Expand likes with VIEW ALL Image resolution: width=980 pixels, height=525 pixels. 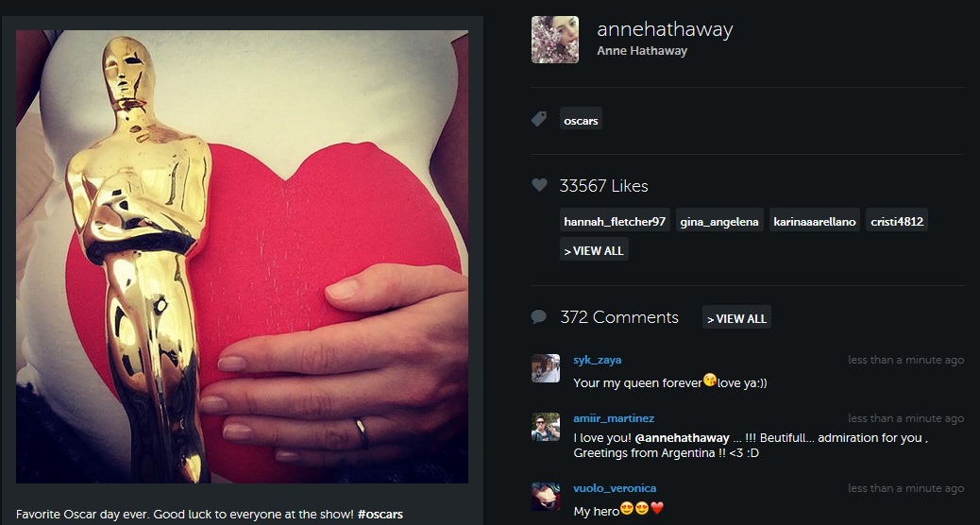594,250
